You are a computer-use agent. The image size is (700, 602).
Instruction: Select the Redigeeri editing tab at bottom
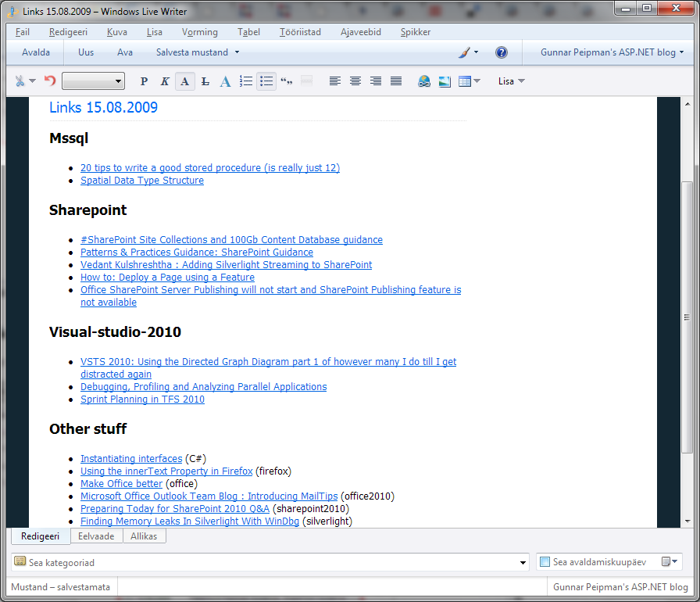click(x=40, y=536)
